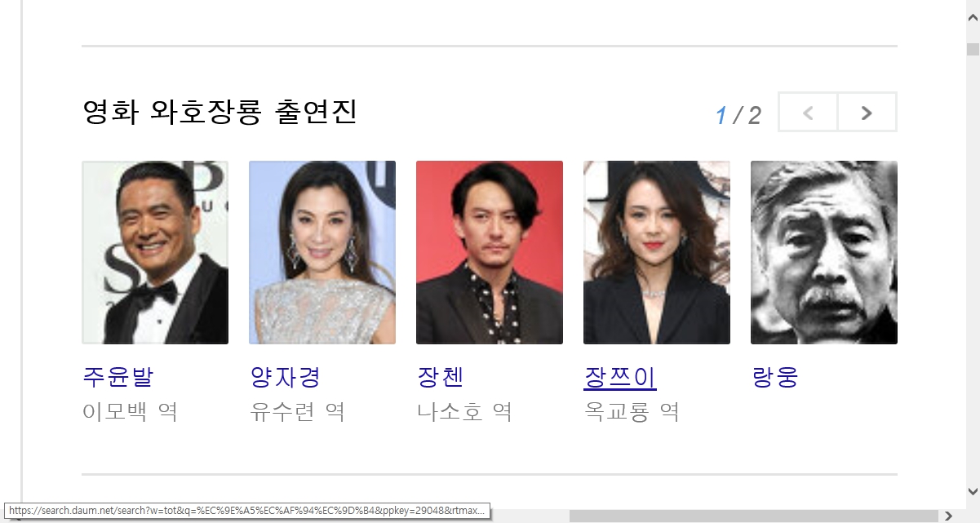Click the 이모백 역 role text
Image resolution: width=980 pixels, height=523 pixels.
pyautogui.click(x=130, y=411)
